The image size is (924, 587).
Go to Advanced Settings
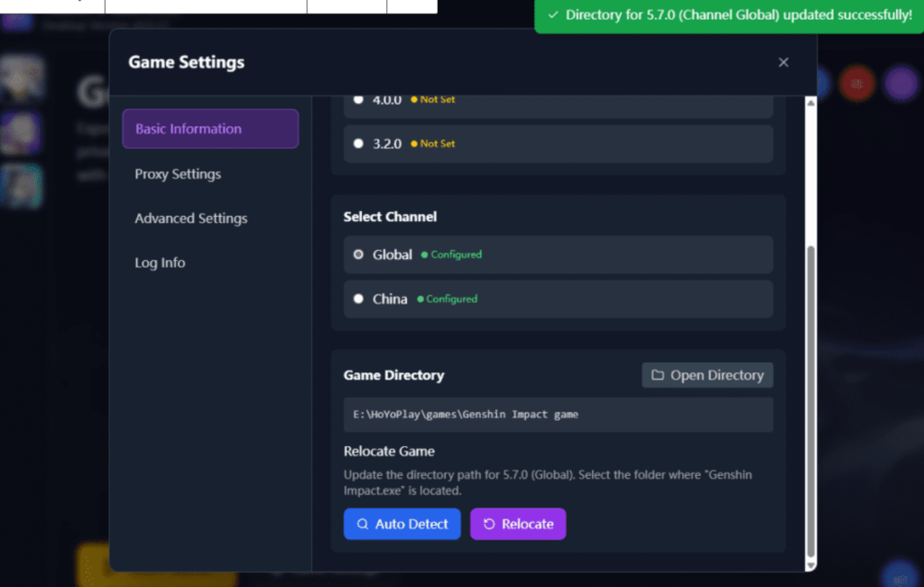coord(190,219)
